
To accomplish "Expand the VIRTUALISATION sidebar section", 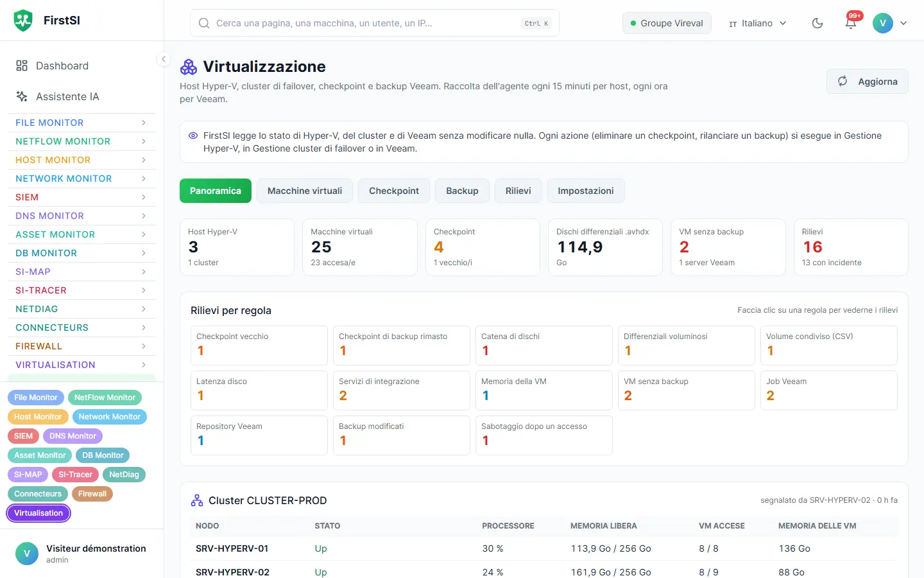I will [81, 365].
